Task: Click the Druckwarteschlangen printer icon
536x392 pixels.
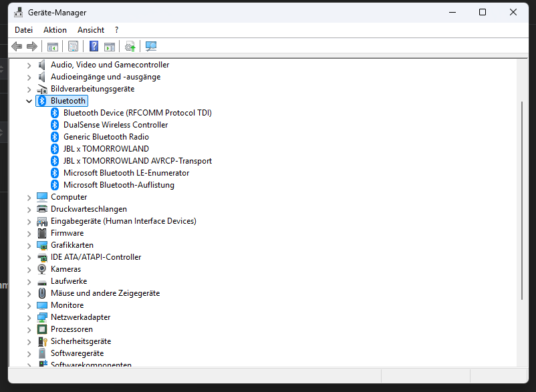Action: pos(41,209)
